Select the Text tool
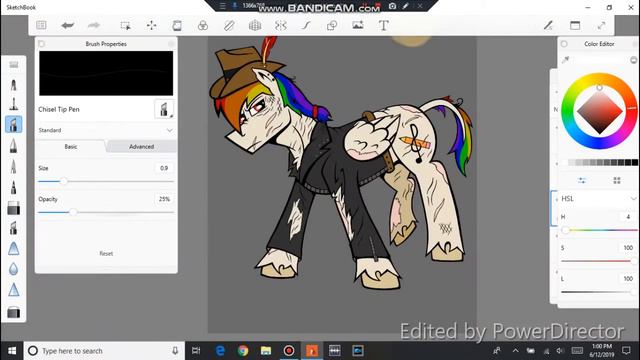Screen dimensions: 640x360 383,25
